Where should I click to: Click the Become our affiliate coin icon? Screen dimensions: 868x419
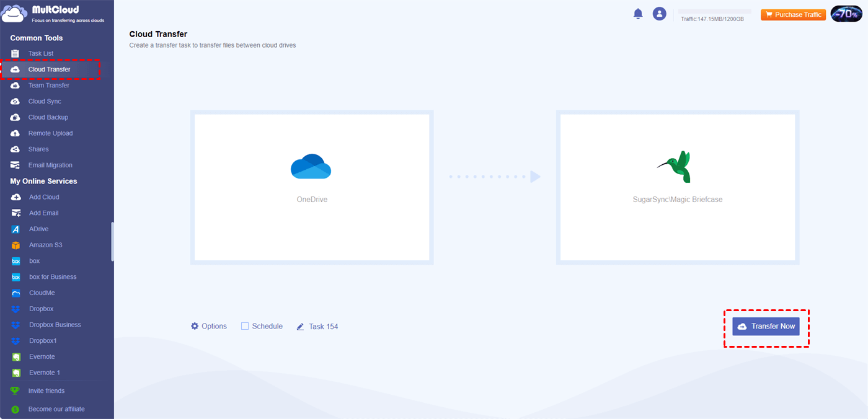(x=15, y=410)
